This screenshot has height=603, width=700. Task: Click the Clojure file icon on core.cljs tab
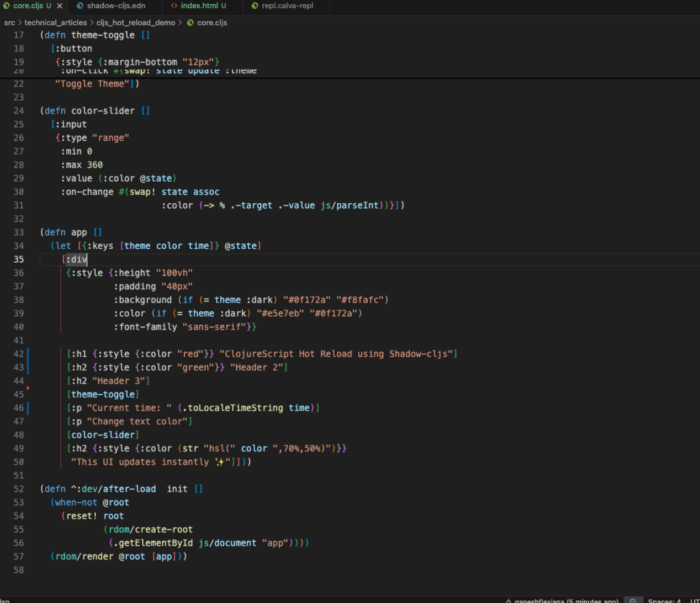7,6
